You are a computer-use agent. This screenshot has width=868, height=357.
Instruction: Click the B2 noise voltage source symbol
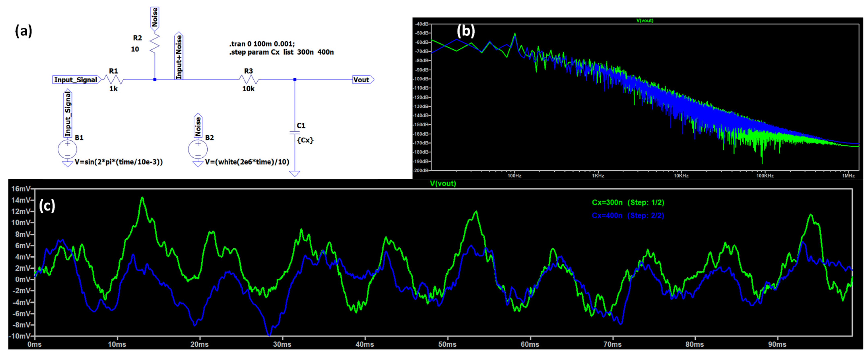pyautogui.click(x=198, y=149)
